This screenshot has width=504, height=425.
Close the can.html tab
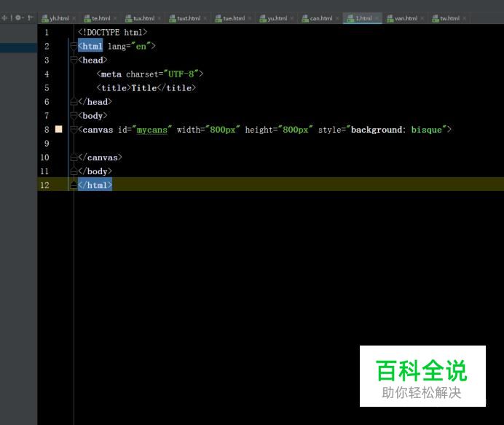coord(337,18)
